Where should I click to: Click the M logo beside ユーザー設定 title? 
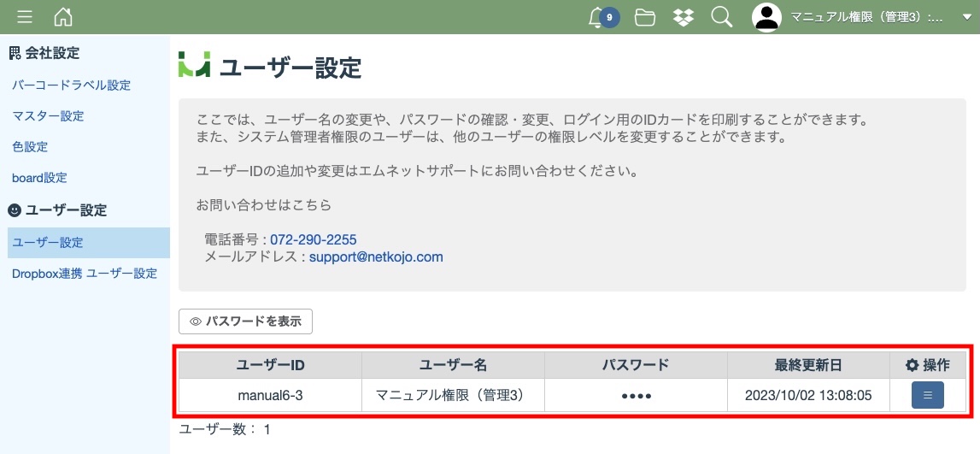pos(193,66)
